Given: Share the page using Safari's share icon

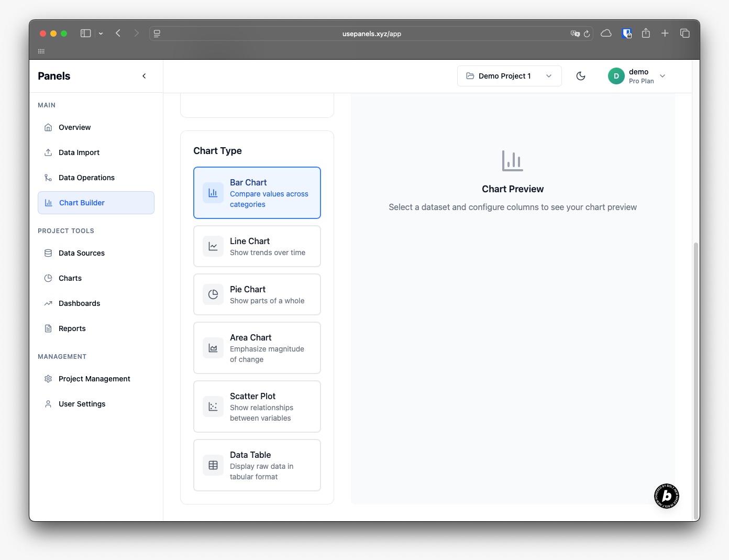Looking at the screenshot, I should [x=646, y=34].
